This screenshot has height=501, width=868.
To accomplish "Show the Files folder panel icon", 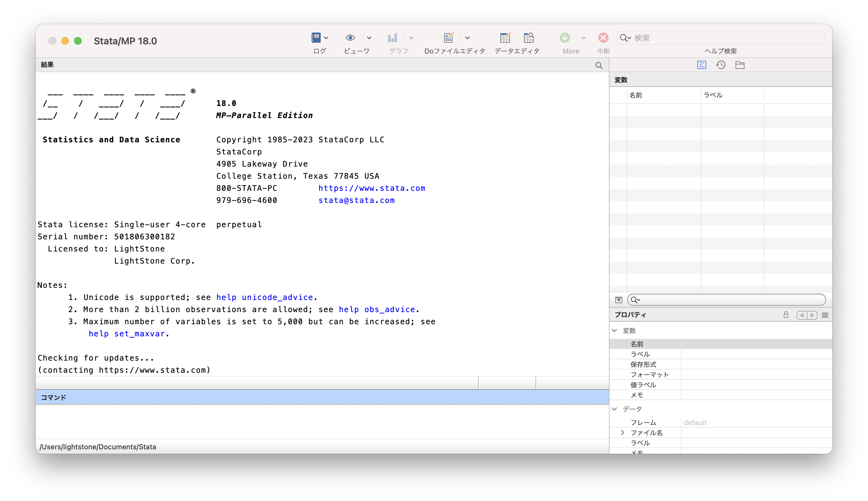I will [740, 65].
